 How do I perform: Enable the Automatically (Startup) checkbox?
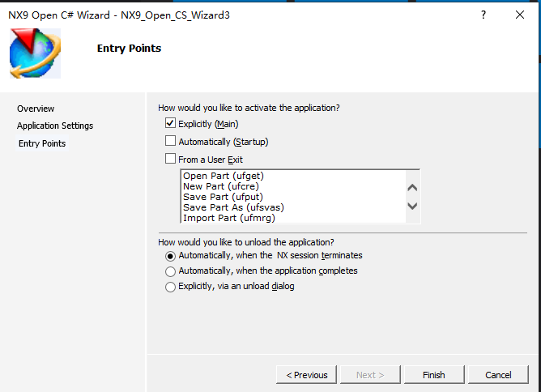coord(170,142)
